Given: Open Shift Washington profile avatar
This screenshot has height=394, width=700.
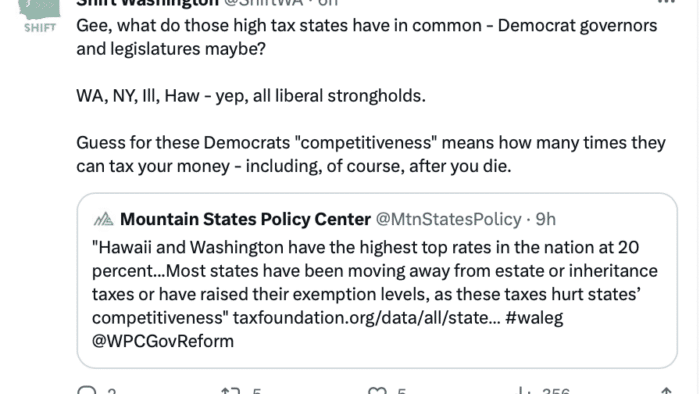Looking at the screenshot, I should pos(40,16).
